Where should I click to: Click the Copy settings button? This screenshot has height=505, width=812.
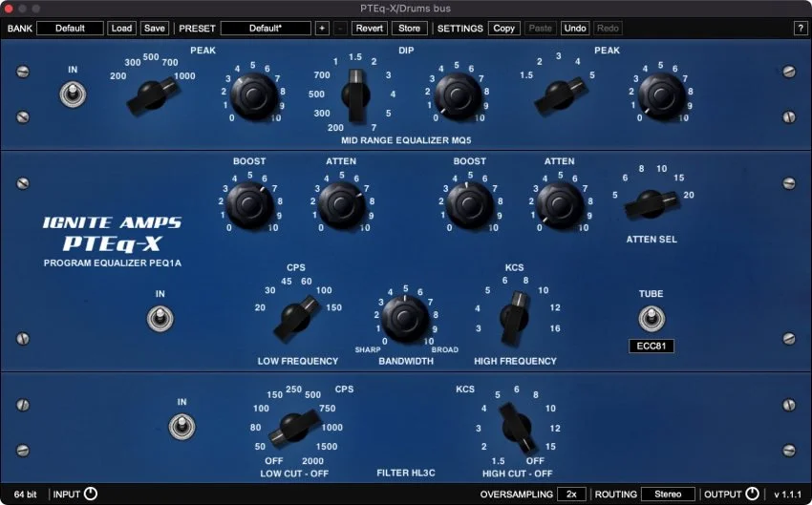pyautogui.click(x=503, y=28)
